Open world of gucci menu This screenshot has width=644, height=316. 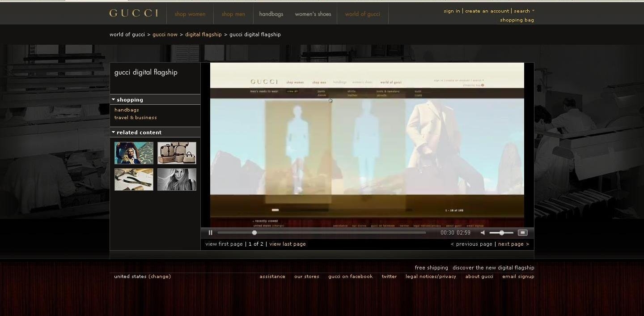coord(363,14)
